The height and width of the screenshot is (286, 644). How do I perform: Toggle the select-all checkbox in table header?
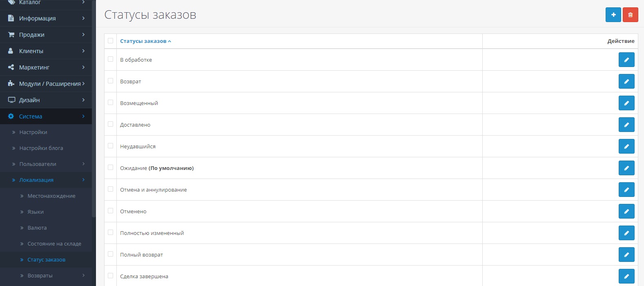point(110,41)
